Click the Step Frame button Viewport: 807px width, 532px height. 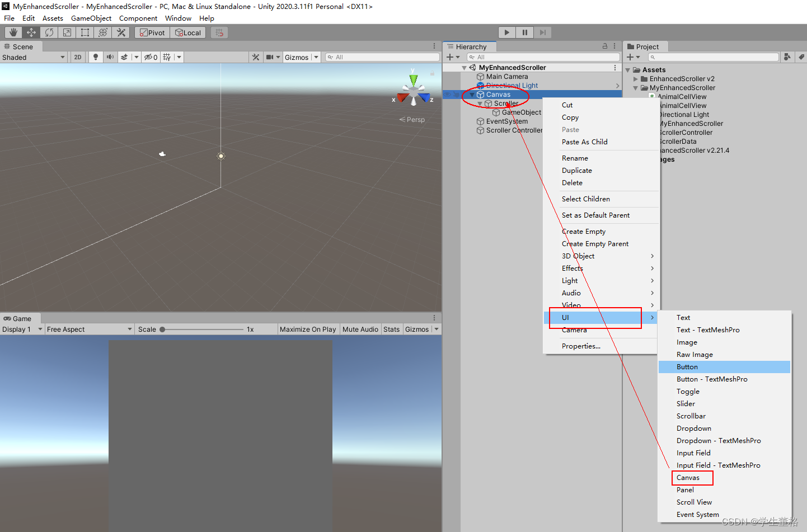coord(542,32)
